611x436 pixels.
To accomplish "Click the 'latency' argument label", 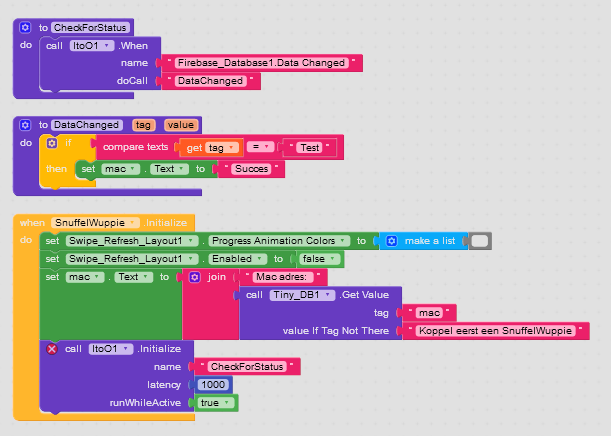I will 164,385.
